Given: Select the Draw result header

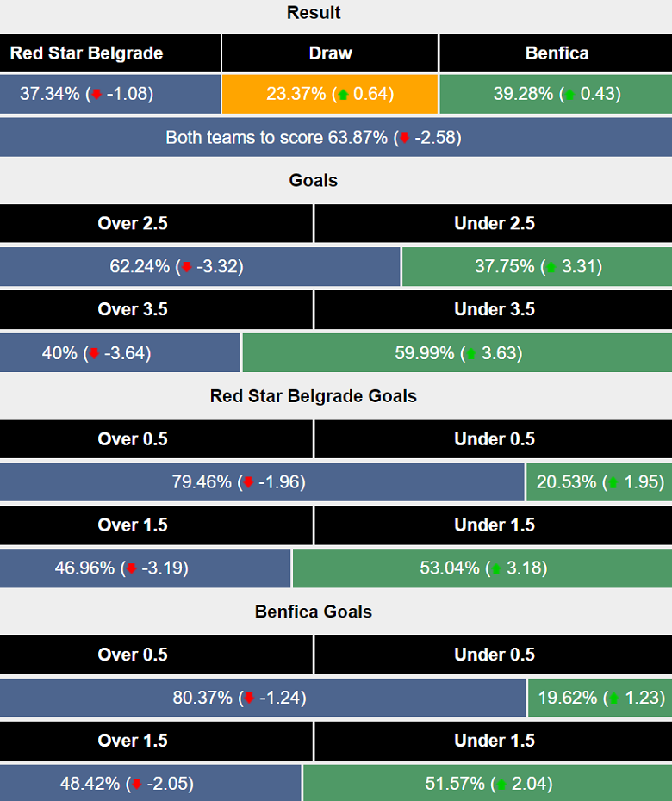Looking at the screenshot, I should tap(330, 53).
